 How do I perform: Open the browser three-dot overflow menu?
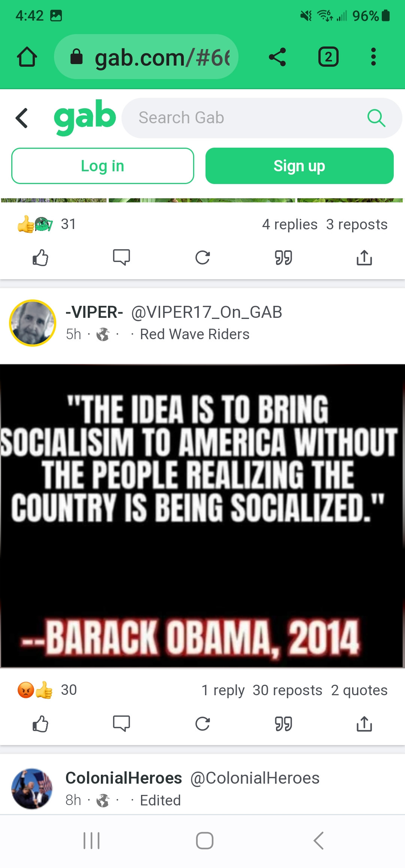coord(373,57)
